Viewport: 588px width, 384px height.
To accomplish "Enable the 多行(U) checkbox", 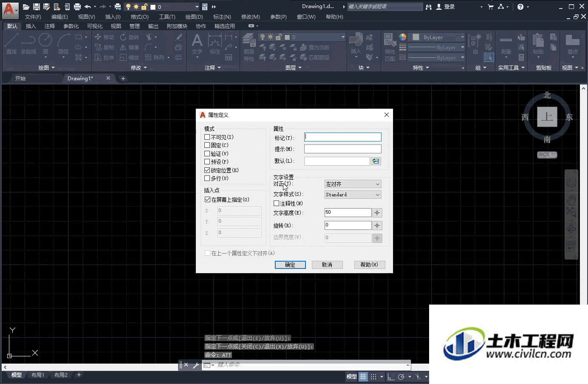I will (x=207, y=178).
